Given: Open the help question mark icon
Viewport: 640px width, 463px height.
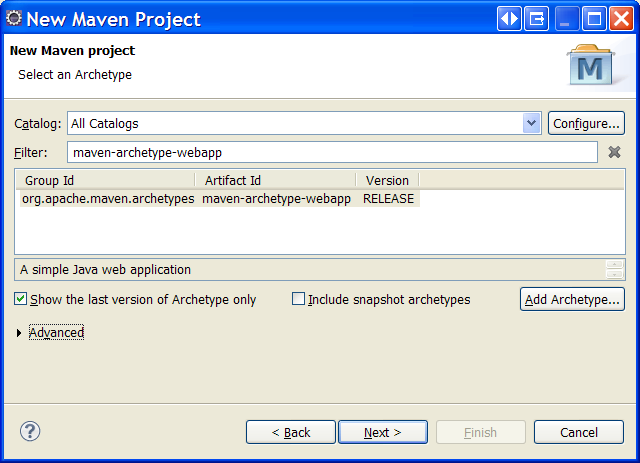Looking at the screenshot, I should point(30,431).
